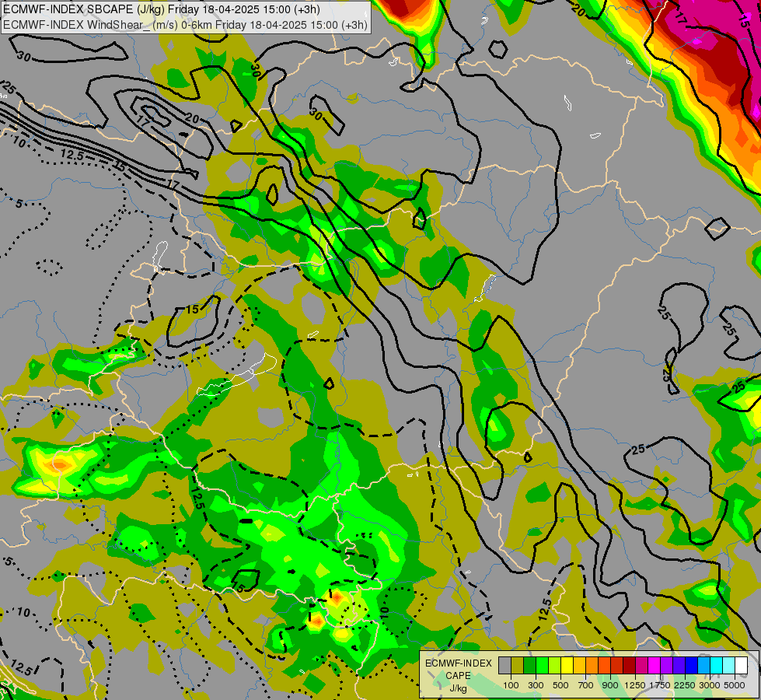Click the '100' legend value label

pos(511,685)
